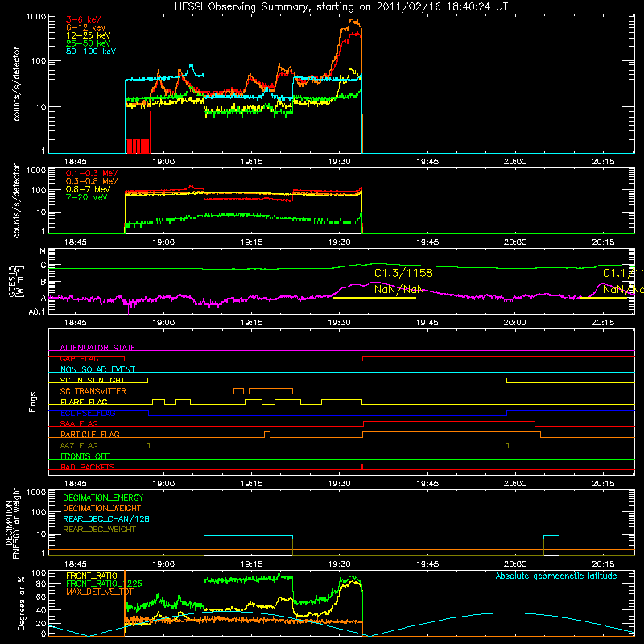644x644 pixels.
Task: Click the MAX_DET_VS_TOT legend entry
Action: pos(100,592)
